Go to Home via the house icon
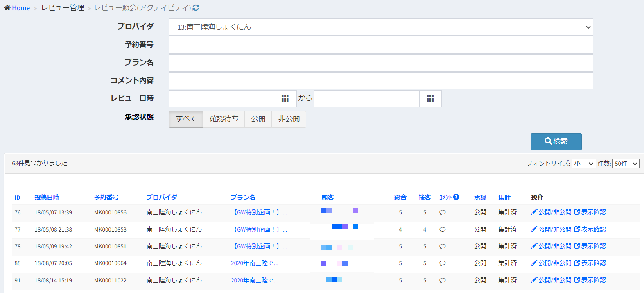The image size is (644, 293). pos(7,8)
